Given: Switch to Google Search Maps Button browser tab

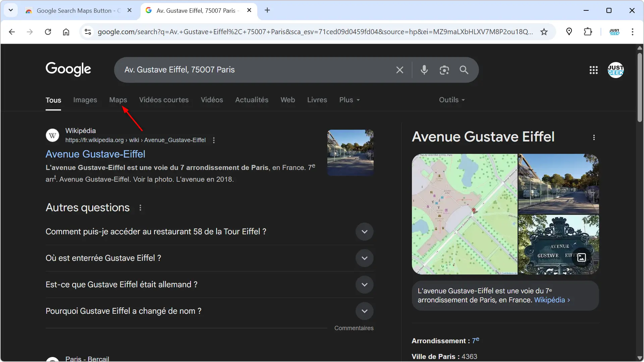Looking at the screenshot, I should [78, 10].
